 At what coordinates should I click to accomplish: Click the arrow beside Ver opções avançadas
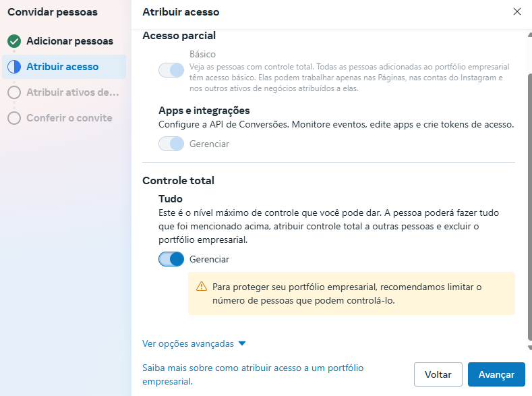(x=242, y=343)
